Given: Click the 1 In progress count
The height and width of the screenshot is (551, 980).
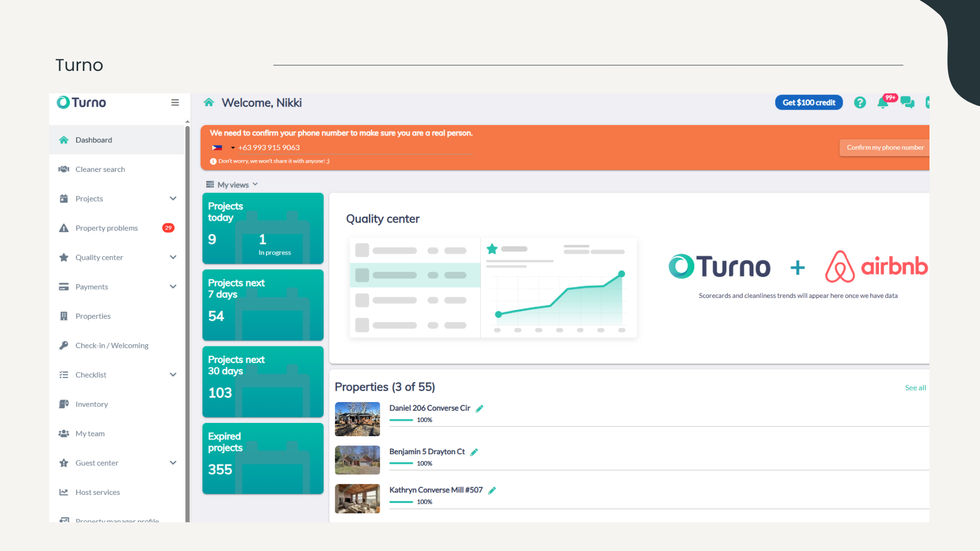Looking at the screenshot, I should (275, 244).
